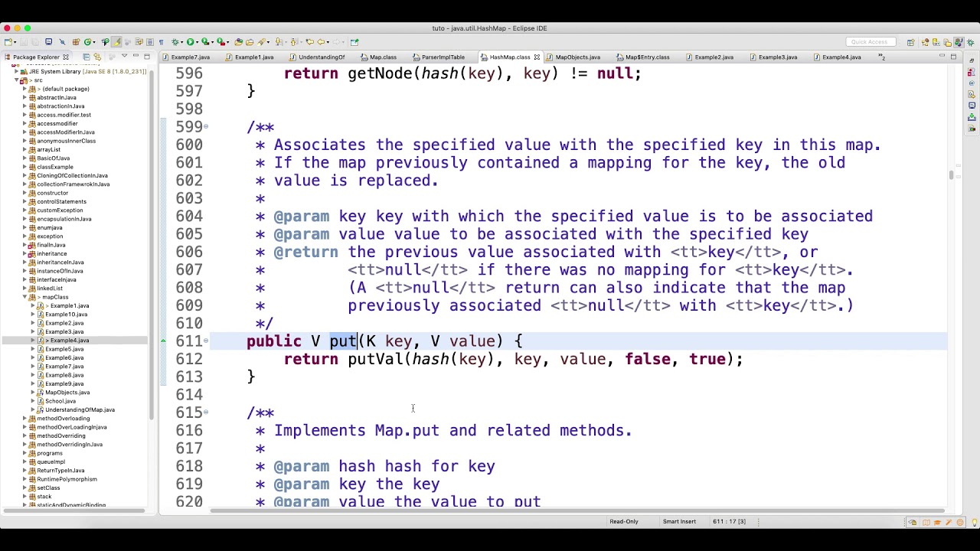Click the Previous Annotation arrow icon

pos(292,42)
